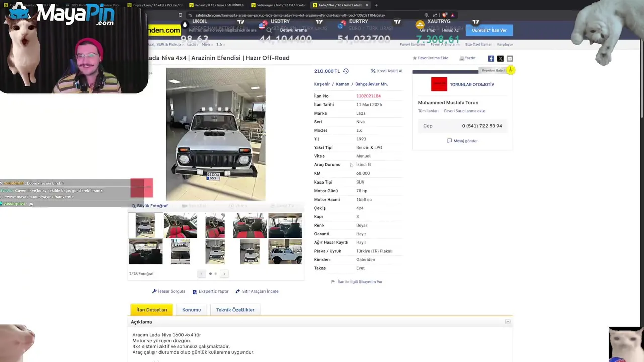Click the Brave rewards triangle icon
Image resolution: width=644 pixels, height=362 pixels.
[x=453, y=15]
